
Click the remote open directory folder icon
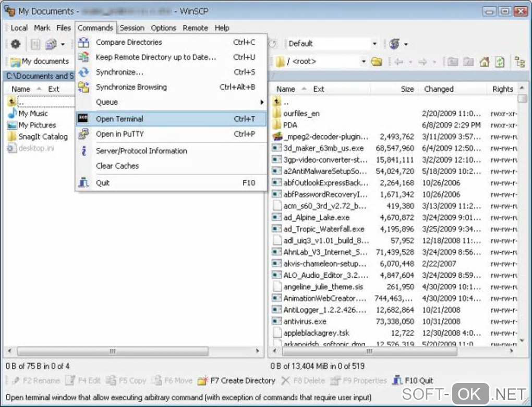point(377,61)
